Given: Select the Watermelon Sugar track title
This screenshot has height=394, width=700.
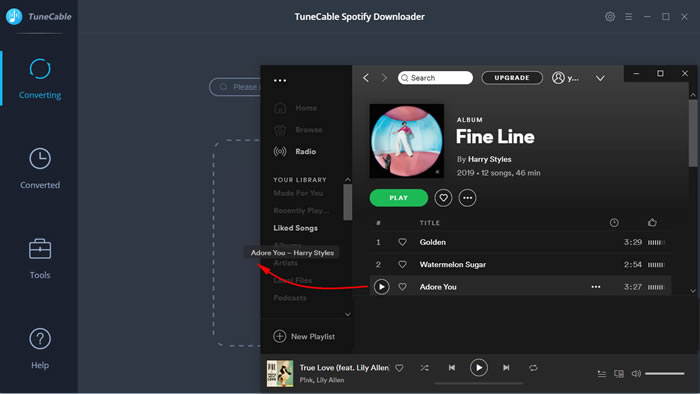Looking at the screenshot, I should click(453, 265).
